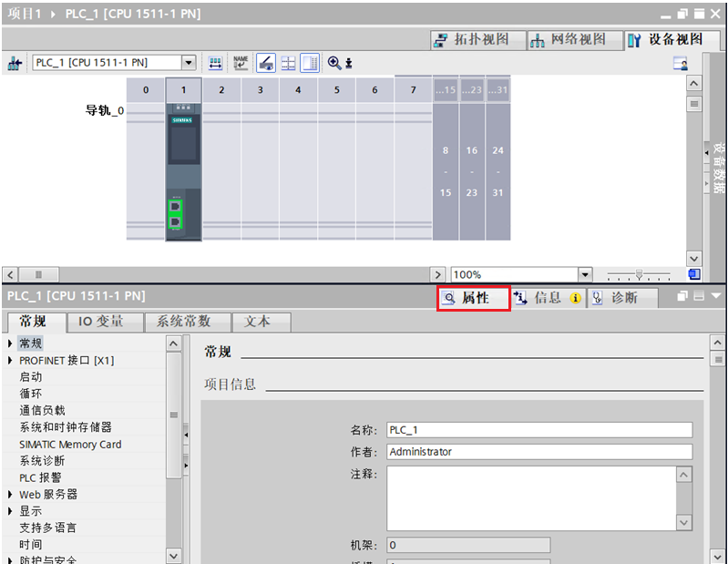The image size is (728, 564).
Task: Toggle the show unplugged modules icon
Action: (x=266, y=63)
